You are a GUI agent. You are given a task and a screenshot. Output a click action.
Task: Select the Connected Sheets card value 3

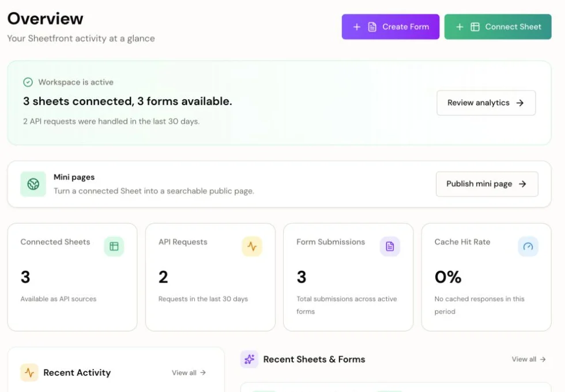click(x=25, y=277)
